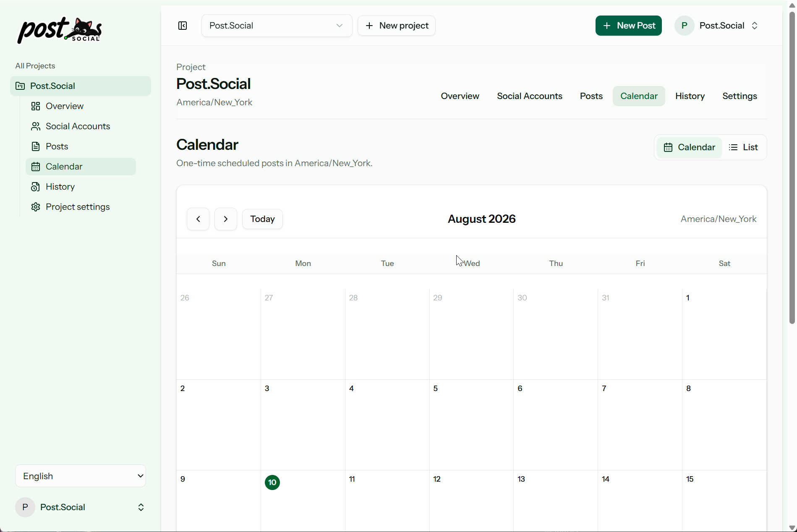797x532 pixels.
Task: Click the plus icon on New project
Action: click(x=369, y=26)
